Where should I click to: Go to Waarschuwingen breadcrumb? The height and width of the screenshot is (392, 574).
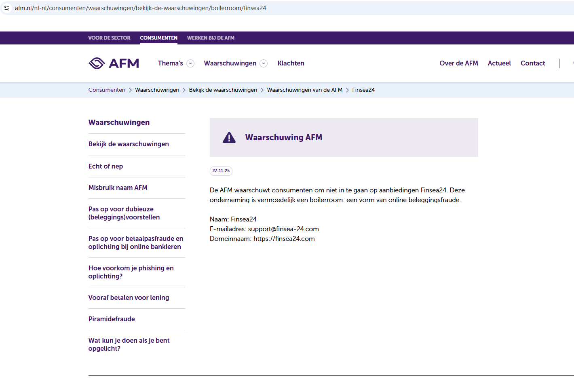pos(157,90)
